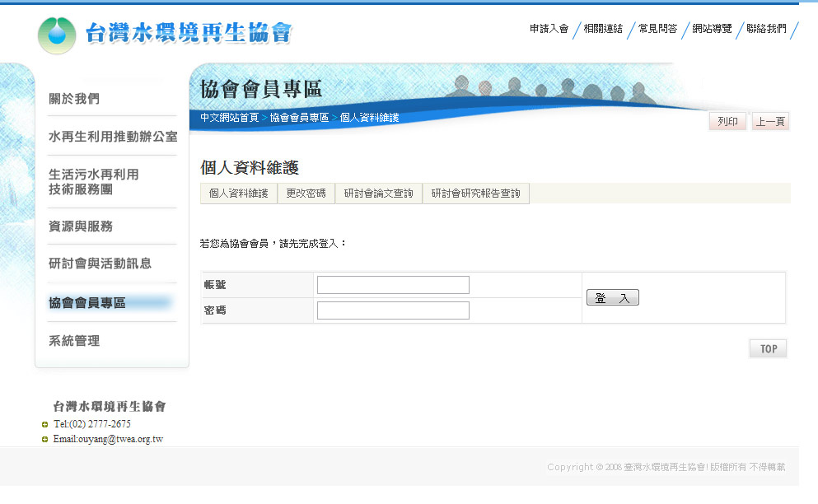The image size is (818, 504).
Task: Focus the 密碼 password input field
Action: (394, 310)
